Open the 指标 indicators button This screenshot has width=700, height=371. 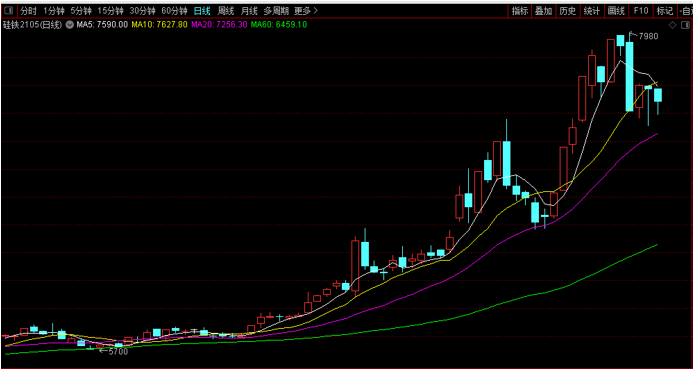(x=520, y=11)
